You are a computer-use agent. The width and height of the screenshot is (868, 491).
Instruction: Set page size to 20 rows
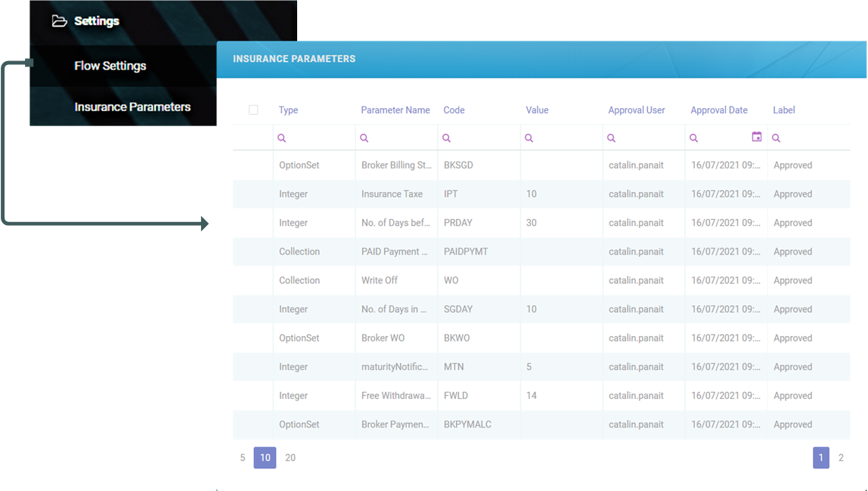(x=290, y=458)
